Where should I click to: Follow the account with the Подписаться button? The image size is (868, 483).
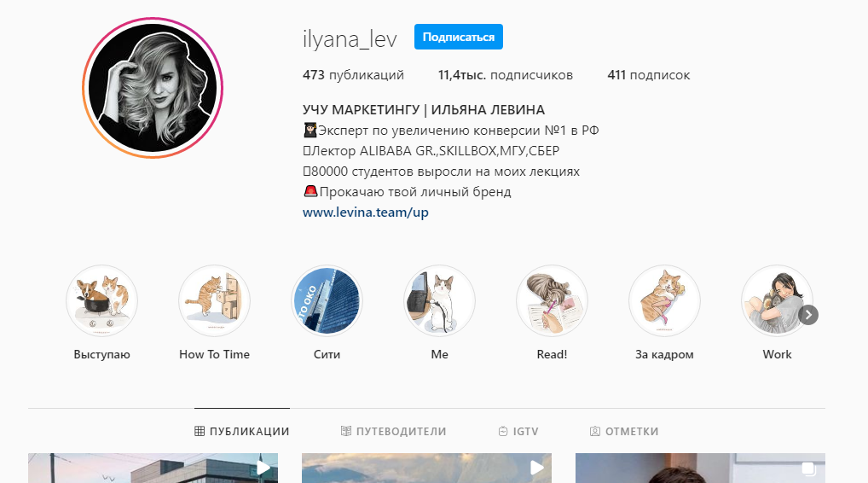click(459, 37)
